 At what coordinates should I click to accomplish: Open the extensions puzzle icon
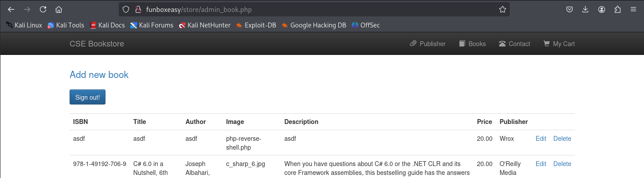(x=617, y=9)
